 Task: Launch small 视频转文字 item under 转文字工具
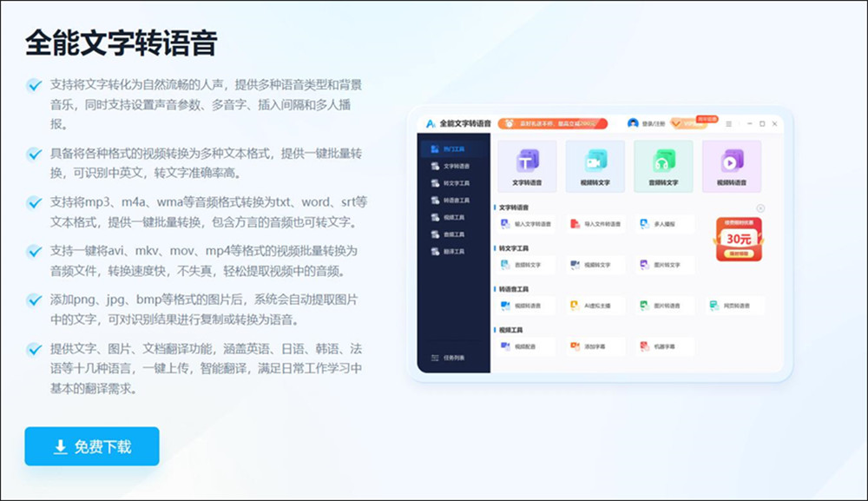point(596,265)
